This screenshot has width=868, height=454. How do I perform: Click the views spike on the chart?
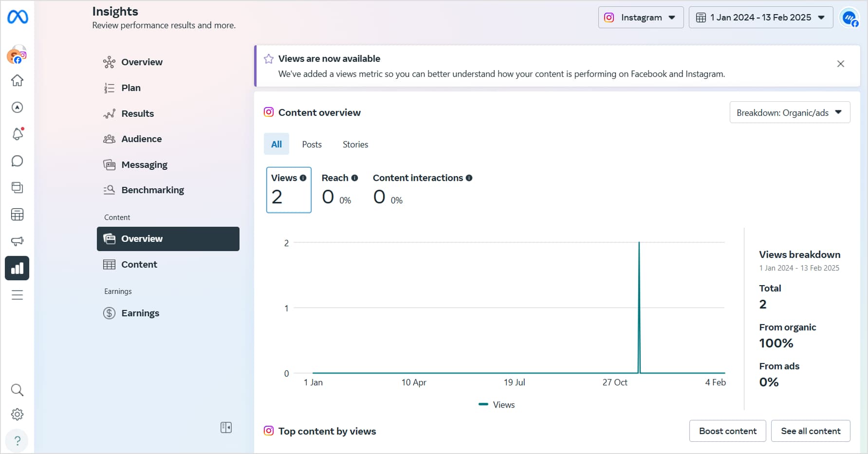pyautogui.click(x=639, y=307)
